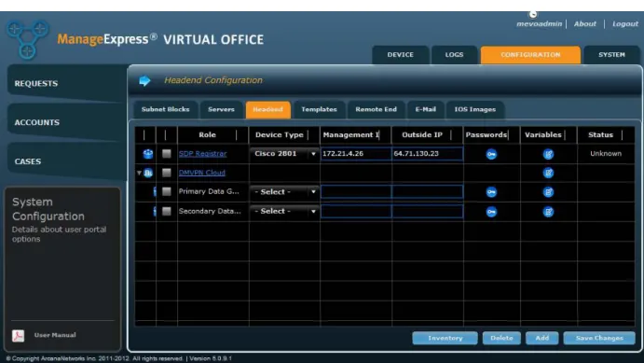Click the mevoadmin user link
The height and width of the screenshot is (363, 644).
[x=539, y=24]
